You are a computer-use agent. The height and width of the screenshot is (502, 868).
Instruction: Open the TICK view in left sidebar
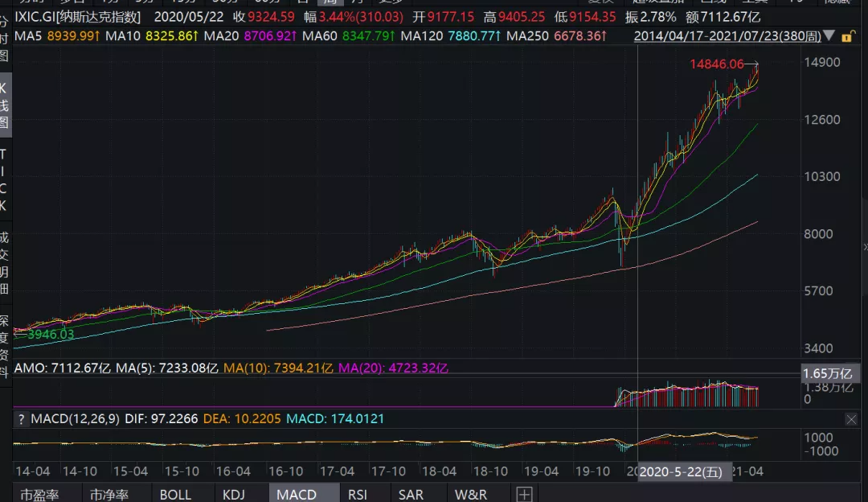5,180
